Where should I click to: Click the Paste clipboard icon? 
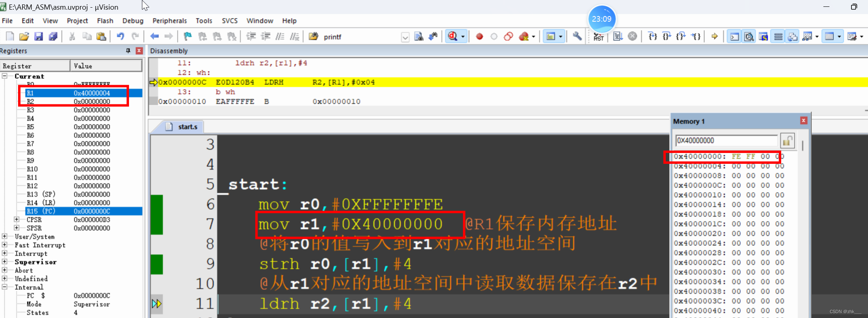point(101,37)
